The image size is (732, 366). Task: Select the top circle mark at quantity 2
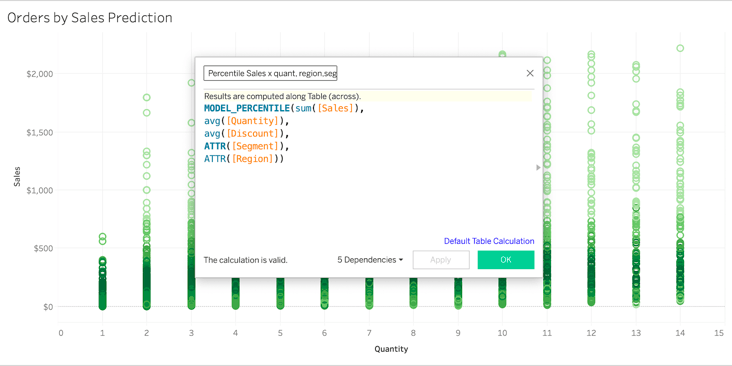point(147,98)
